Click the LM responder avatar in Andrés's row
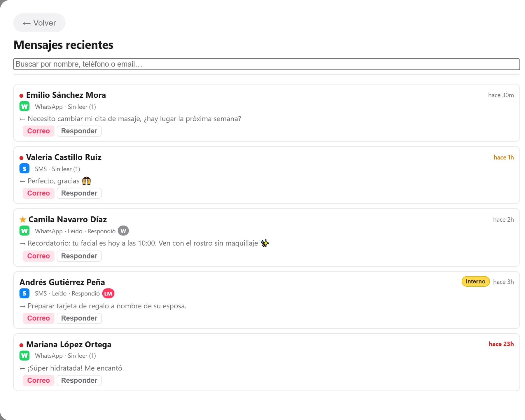525x420 pixels. [x=108, y=293]
